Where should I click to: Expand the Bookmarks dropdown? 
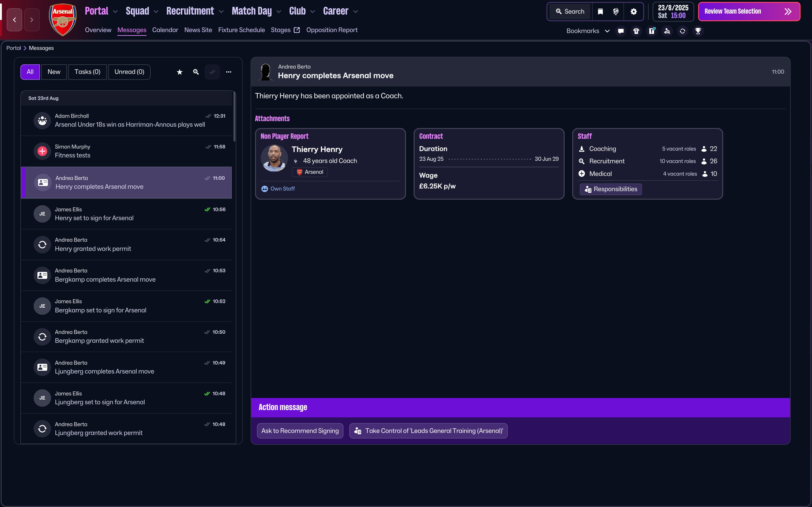pyautogui.click(x=587, y=31)
